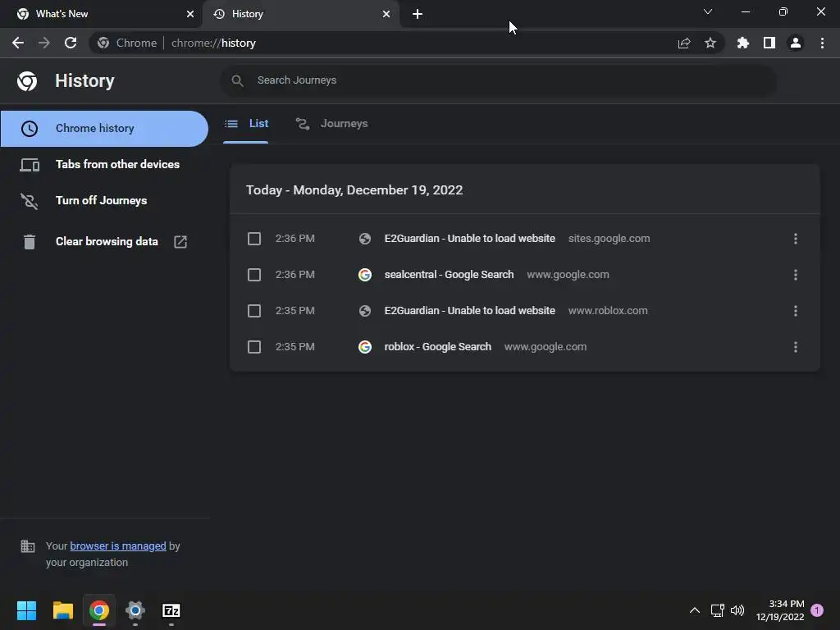Select the History browser tab
The width and height of the screenshot is (840, 630).
[x=301, y=14]
